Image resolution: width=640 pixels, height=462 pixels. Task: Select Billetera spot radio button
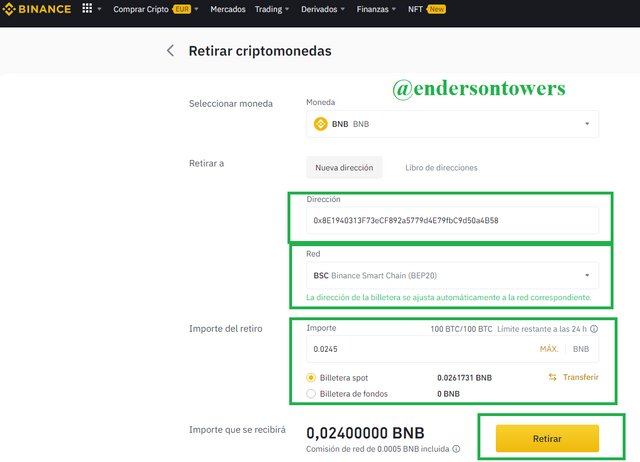click(x=311, y=378)
